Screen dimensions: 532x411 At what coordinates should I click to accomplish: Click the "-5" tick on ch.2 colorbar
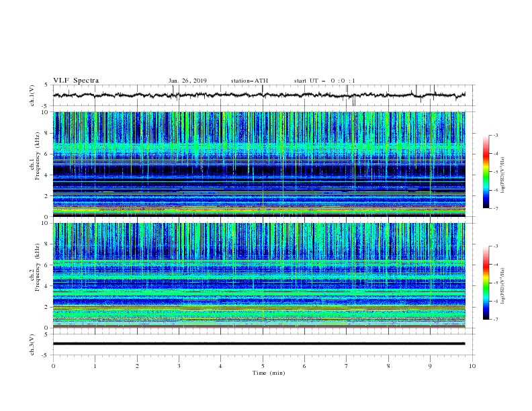[495, 283]
